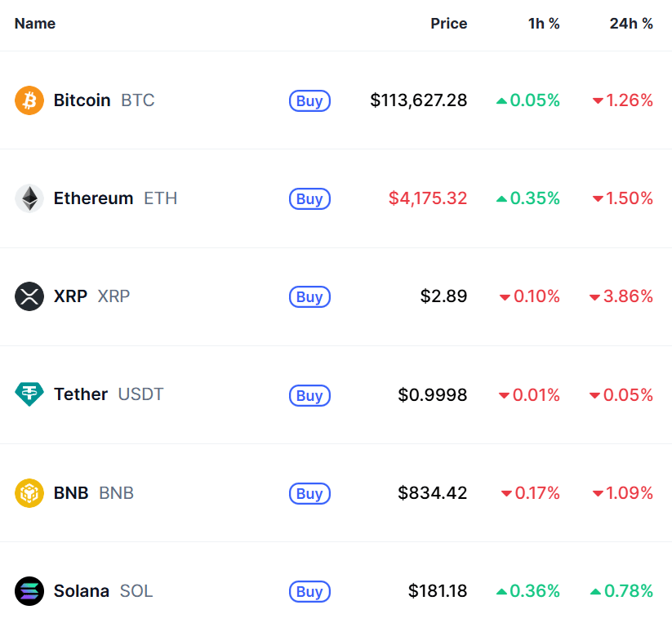Tap Buy in the Solana row
This screenshot has height=623, width=672.
tap(309, 591)
